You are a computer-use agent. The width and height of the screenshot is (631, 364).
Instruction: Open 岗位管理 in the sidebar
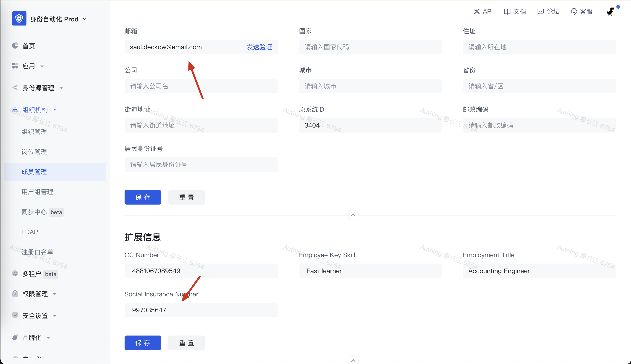[34, 152]
